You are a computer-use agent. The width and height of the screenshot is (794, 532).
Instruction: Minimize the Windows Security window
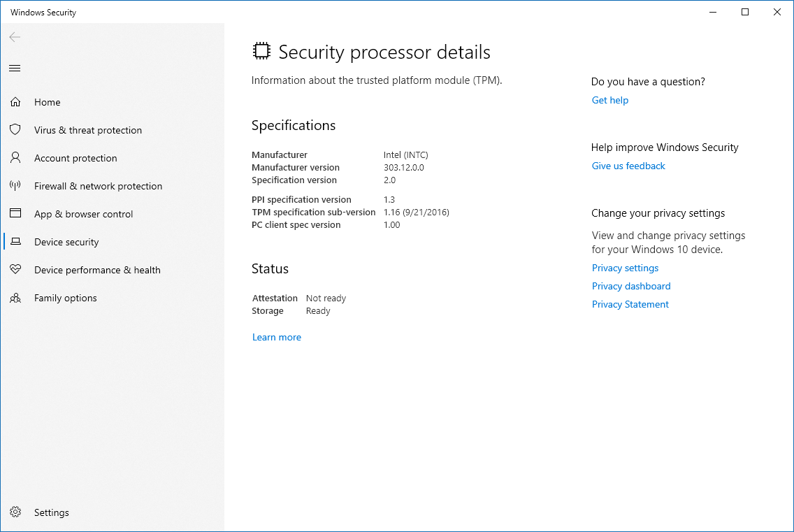tap(712, 12)
